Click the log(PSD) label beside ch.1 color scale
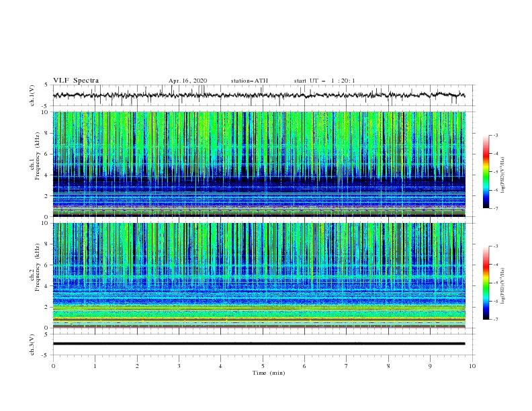 pyautogui.click(x=503, y=175)
